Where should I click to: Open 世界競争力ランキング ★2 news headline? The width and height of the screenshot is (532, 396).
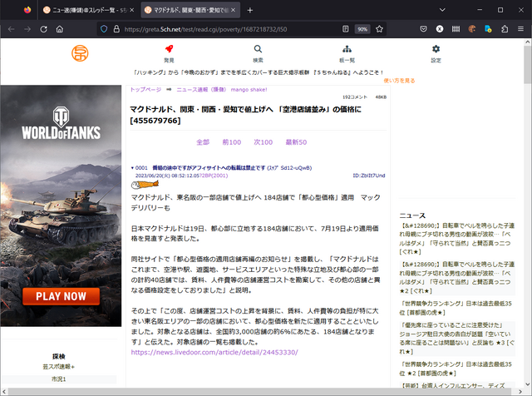coord(456,369)
